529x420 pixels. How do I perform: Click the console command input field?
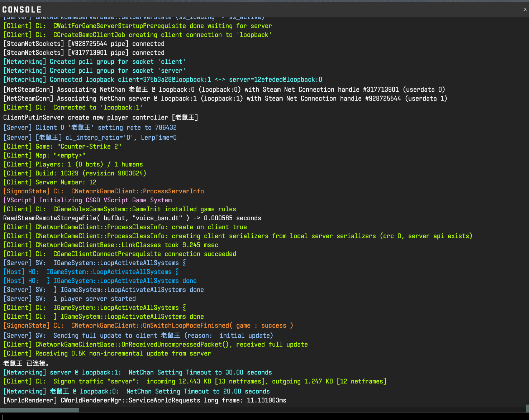(264, 416)
